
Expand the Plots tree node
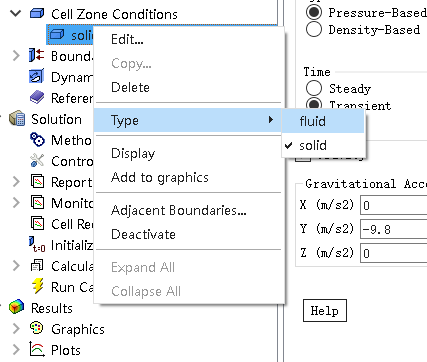pyautogui.click(x=16, y=349)
